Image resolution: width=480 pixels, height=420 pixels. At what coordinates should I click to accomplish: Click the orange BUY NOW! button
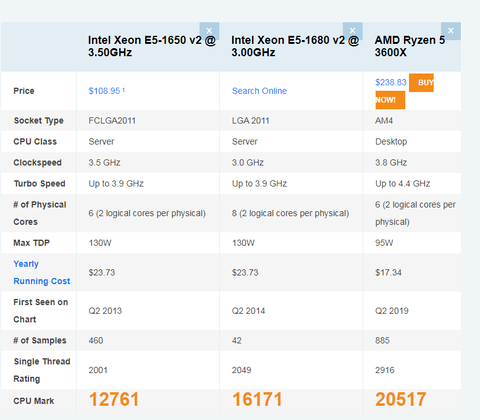405,91
